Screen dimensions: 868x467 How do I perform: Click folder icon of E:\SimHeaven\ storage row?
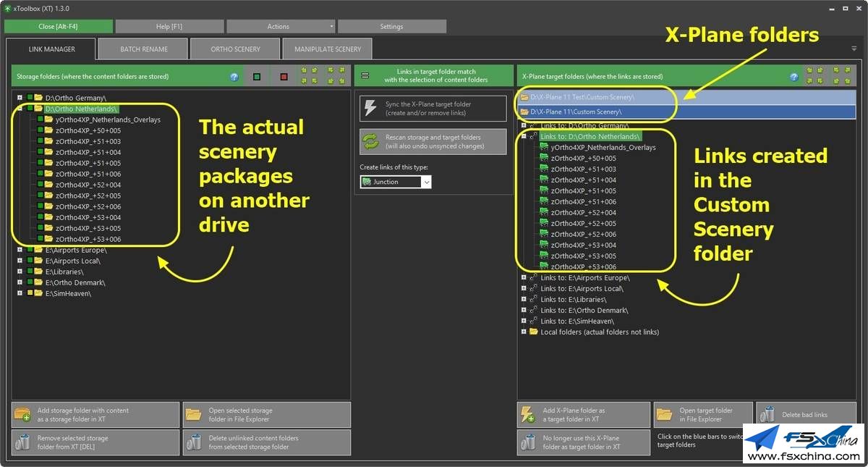(39, 293)
